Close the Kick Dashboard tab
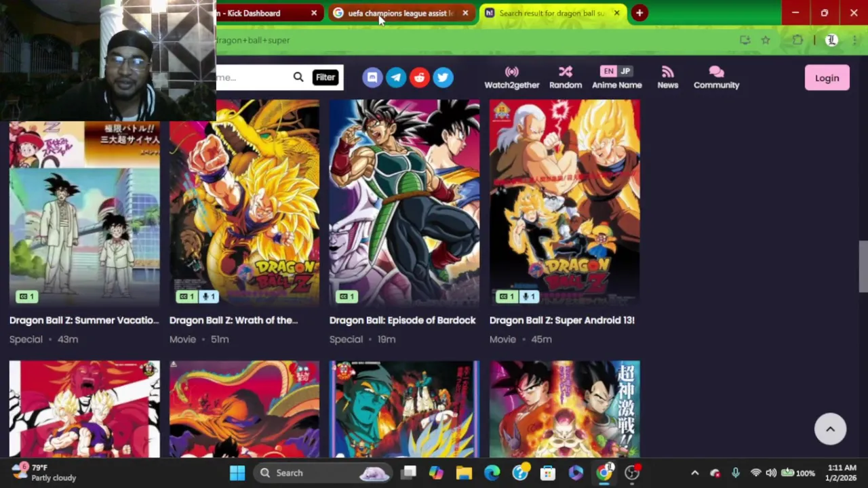The height and width of the screenshot is (488, 868). tap(314, 13)
